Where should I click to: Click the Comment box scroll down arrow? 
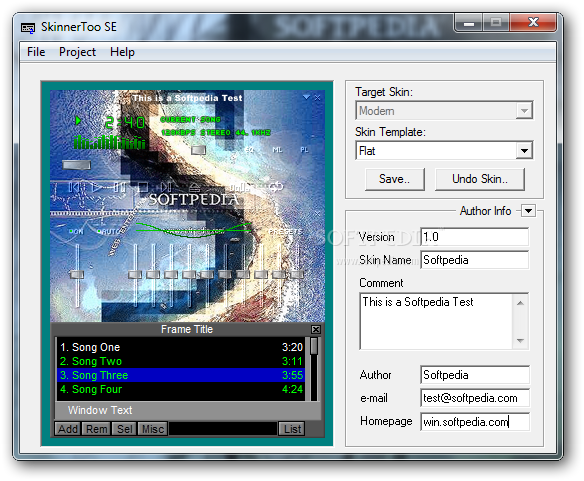pyautogui.click(x=520, y=341)
